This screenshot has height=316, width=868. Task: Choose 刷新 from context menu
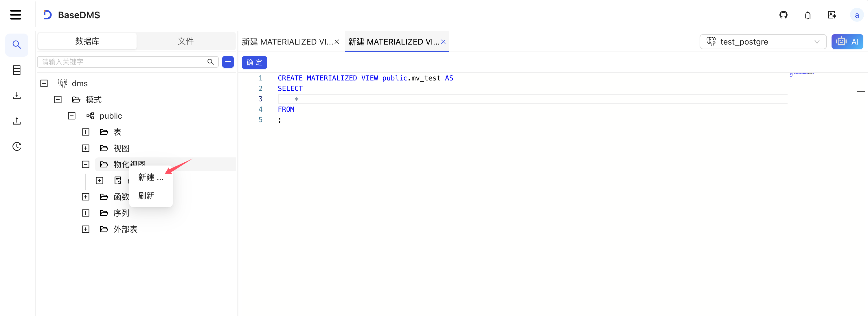146,196
